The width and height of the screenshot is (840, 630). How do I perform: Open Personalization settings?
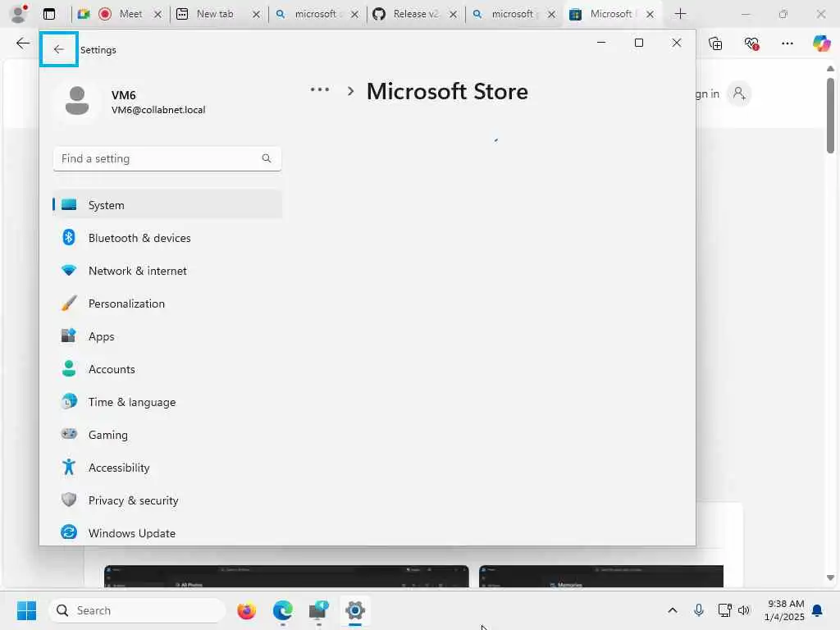167,304
